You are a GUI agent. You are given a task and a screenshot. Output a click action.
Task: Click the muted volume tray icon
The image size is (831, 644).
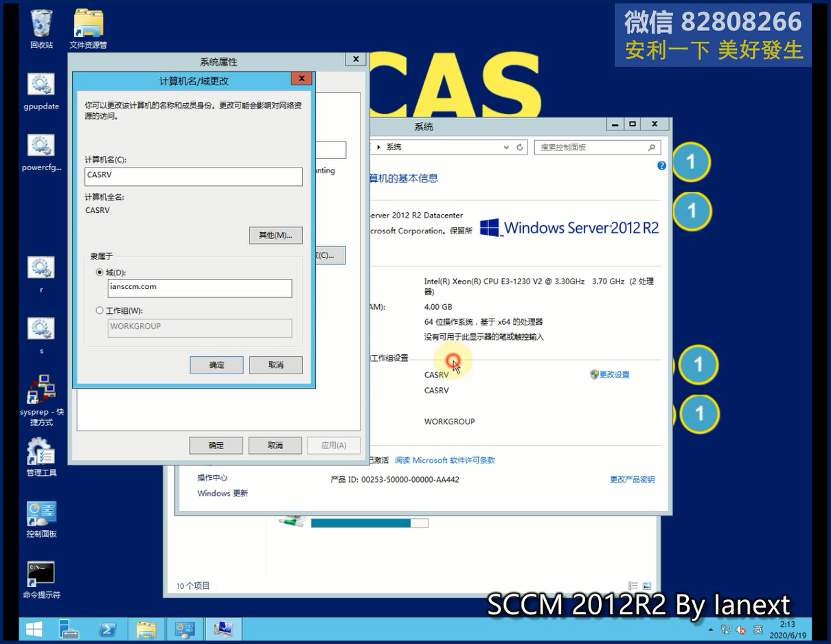[742, 630]
